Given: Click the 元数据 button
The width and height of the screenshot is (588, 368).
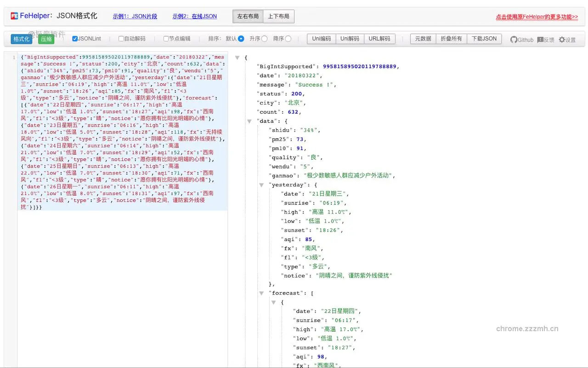Looking at the screenshot, I should pyautogui.click(x=422, y=39).
